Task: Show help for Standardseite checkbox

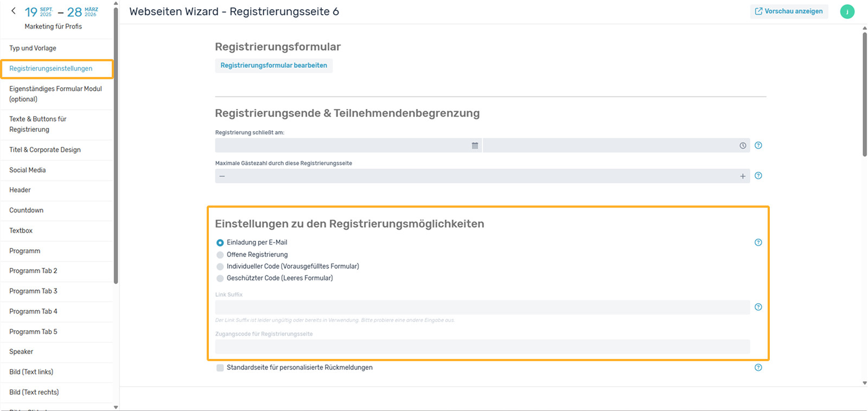Action: pos(758,368)
